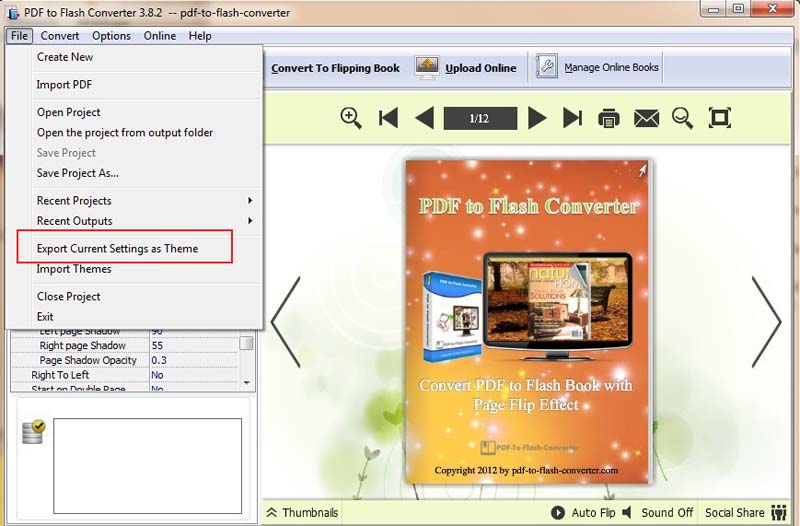Screen dimensions: 800x526
Task: Click the application title bar icon
Action: (x=12, y=12)
